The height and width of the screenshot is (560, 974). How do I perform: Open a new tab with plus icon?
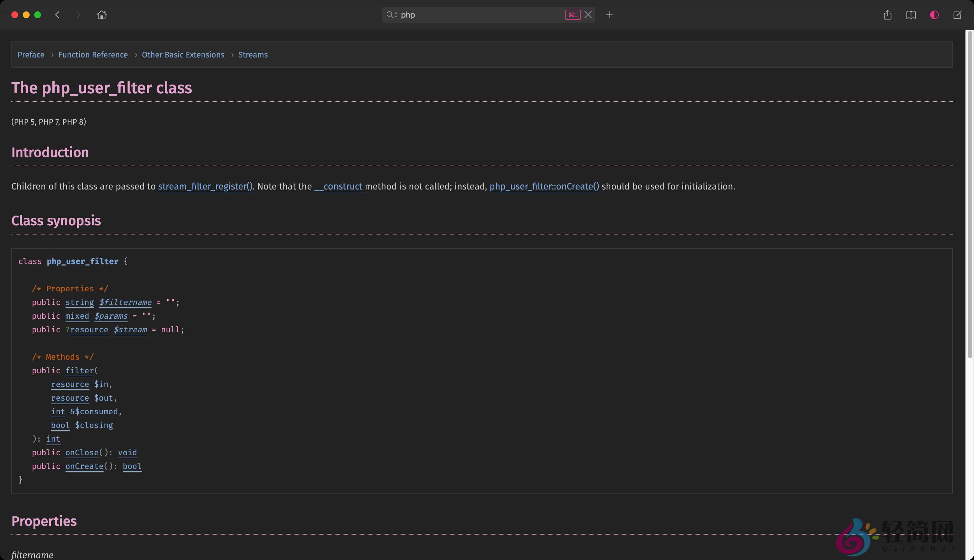pos(609,15)
